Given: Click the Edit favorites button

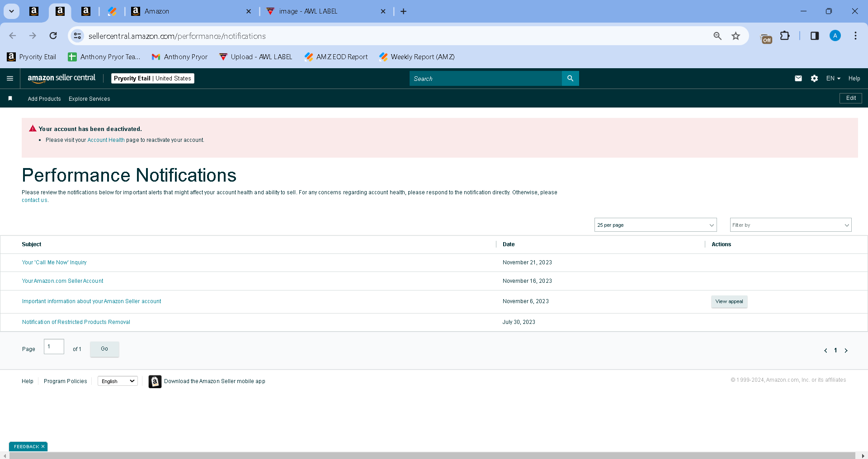Looking at the screenshot, I should click(x=851, y=98).
